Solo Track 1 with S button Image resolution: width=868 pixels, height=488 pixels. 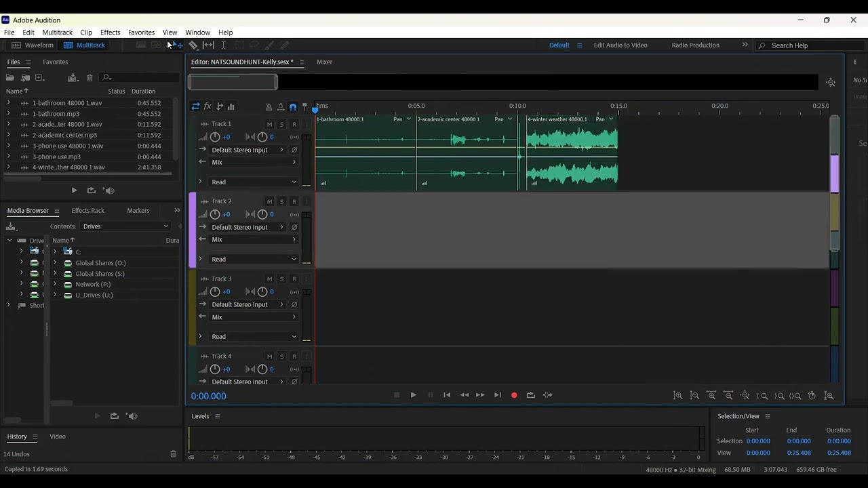pos(281,125)
